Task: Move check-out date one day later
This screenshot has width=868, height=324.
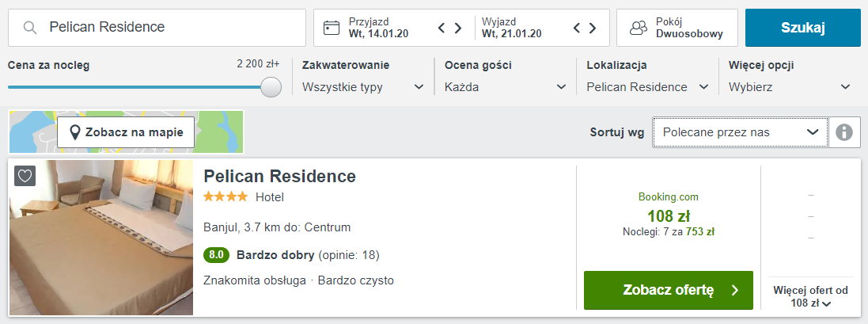Action: click(593, 29)
